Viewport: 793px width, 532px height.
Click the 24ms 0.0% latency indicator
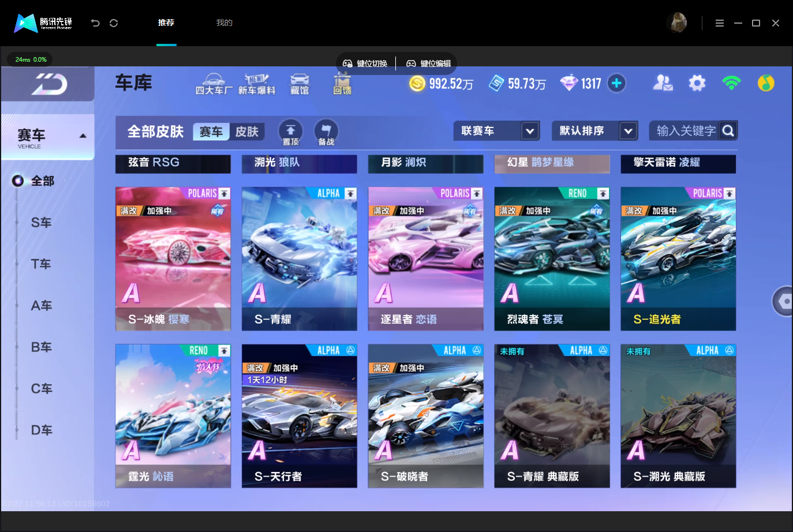pos(31,59)
